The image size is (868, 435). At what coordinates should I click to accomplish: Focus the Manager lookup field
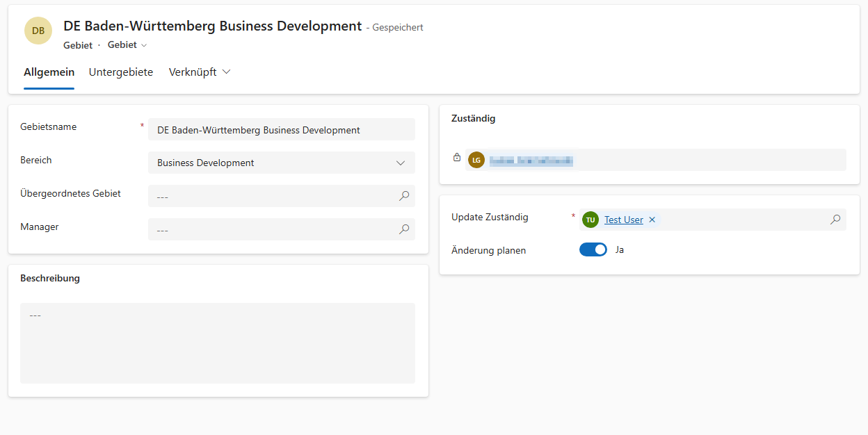coord(271,229)
